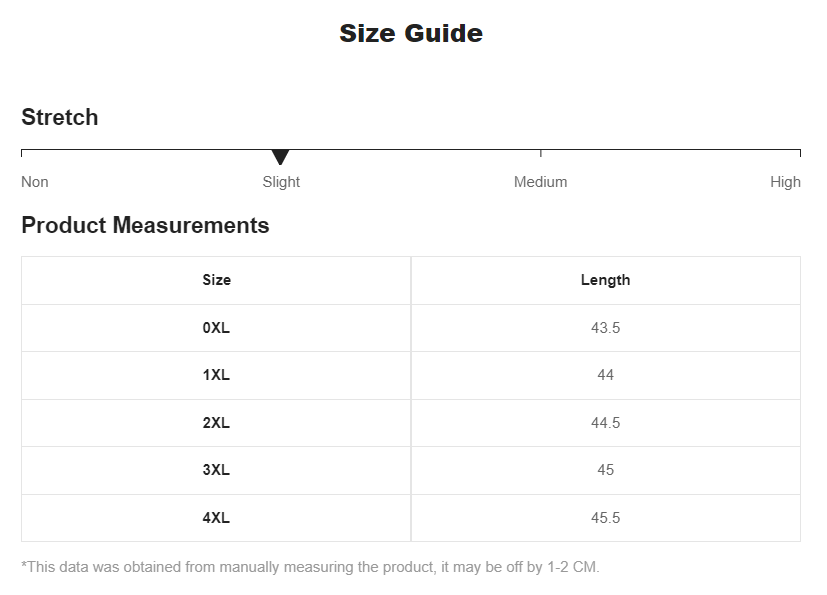Image resolution: width=827 pixels, height=595 pixels.
Task: Click the 43.5 length value
Action: (605, 328)
